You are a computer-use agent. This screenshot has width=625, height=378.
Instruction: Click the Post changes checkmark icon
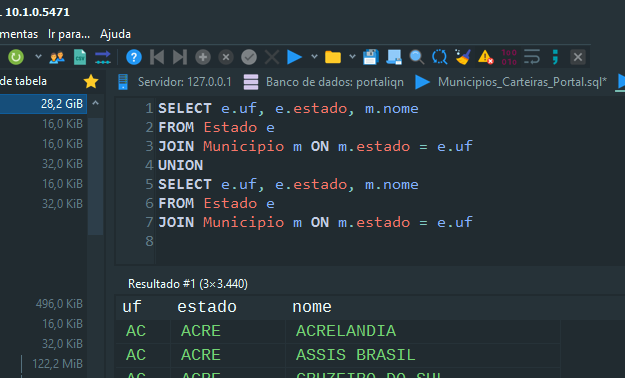point(249,57)
